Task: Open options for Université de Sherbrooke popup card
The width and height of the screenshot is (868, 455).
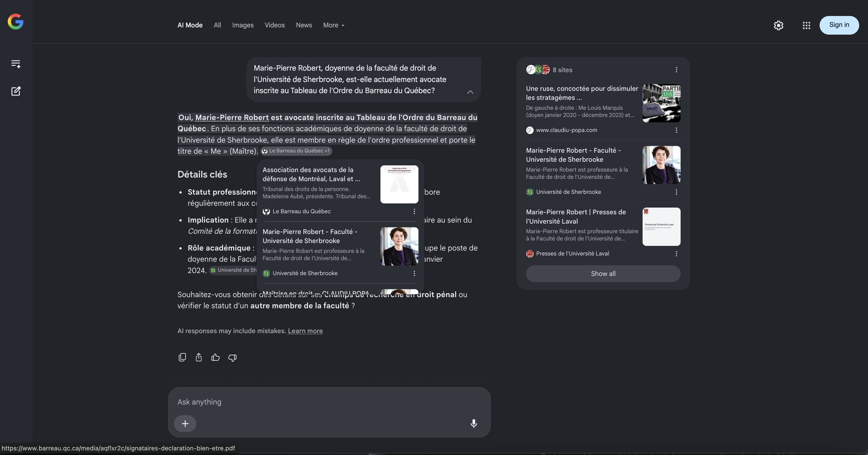Action: coord(414,273)
